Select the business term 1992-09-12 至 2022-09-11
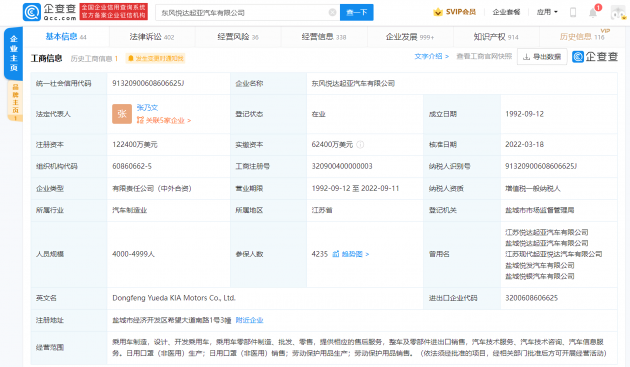This screenshot has height=367, width=630. pos(355,189)
